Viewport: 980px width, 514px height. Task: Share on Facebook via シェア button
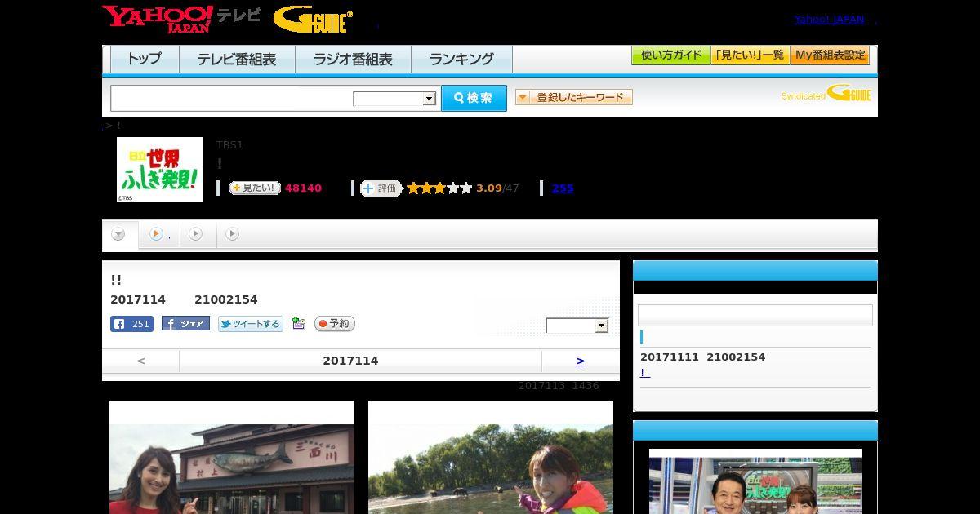pos(185,324)
